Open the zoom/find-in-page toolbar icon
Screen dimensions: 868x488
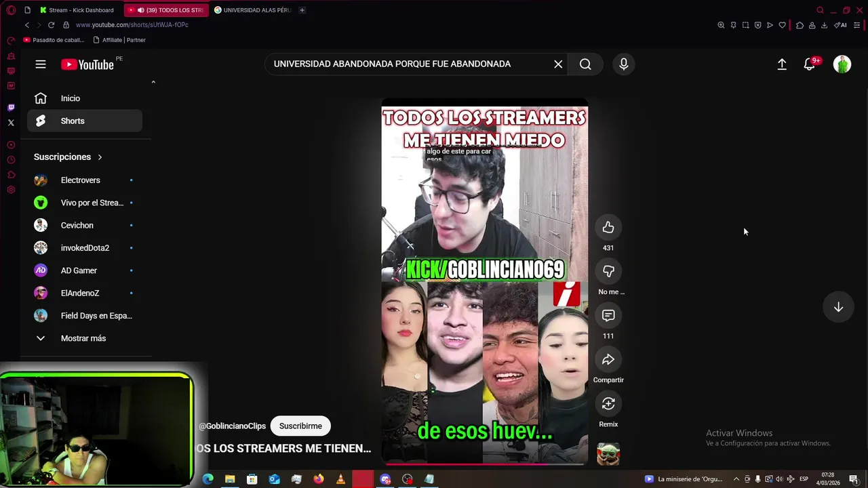[721, 25]
